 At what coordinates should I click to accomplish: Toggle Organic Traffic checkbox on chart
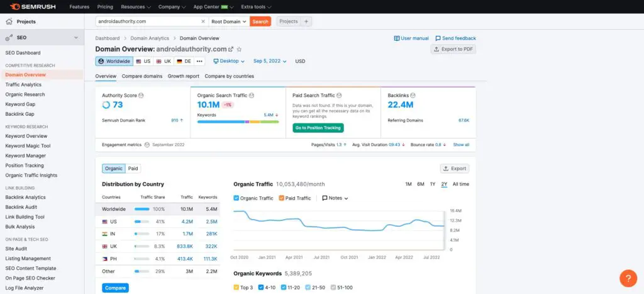tap(236, 198)
